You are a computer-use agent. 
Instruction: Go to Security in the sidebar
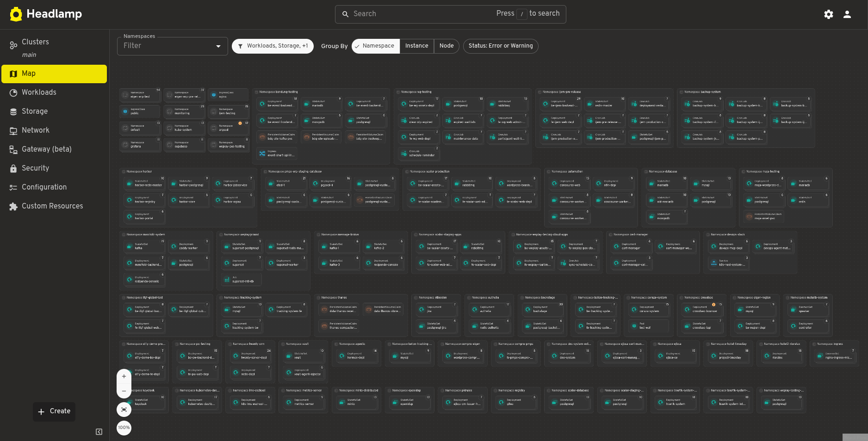(x=54, y=168)
